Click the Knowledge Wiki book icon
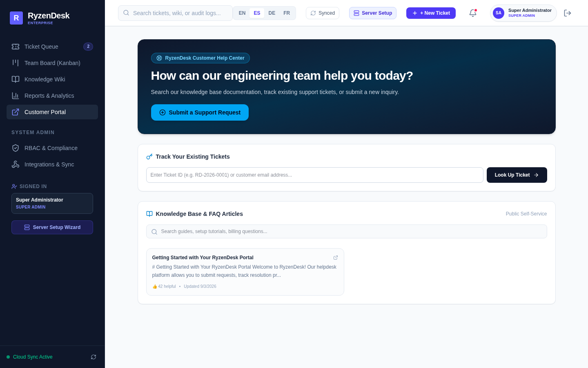This screenshot has width=588, height=368. (x=16, y=79)
